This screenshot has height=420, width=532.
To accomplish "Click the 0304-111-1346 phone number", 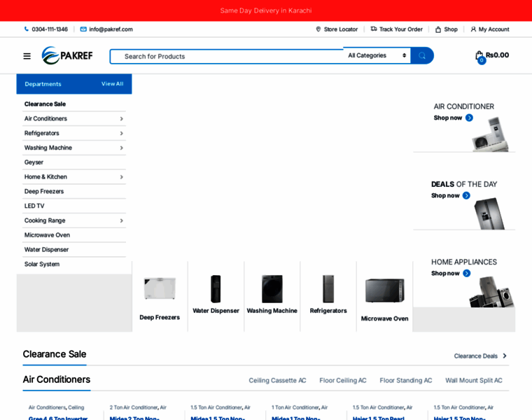I will pos(50,29).
